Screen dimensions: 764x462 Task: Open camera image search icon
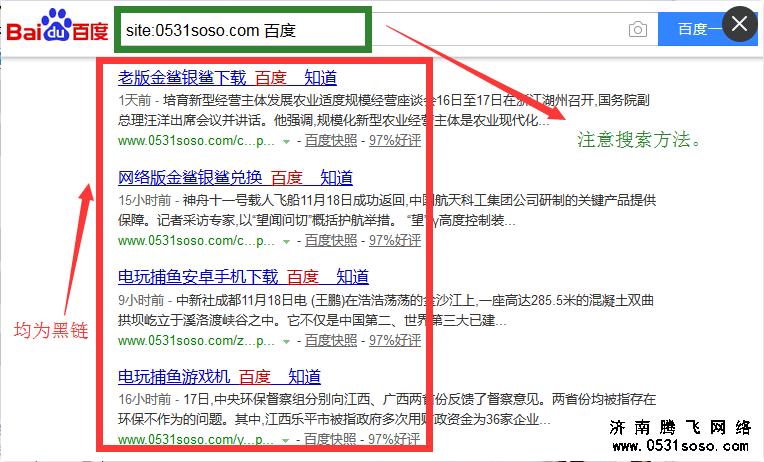(x=638, y=29)
